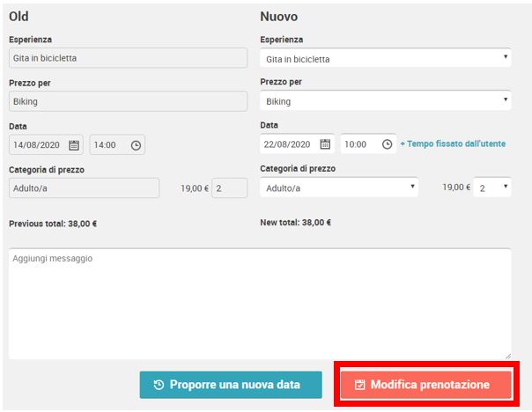532x412 pixels.
Task: Expand the Nuovo Esperienza dropdown
Action: coord(386,58)
